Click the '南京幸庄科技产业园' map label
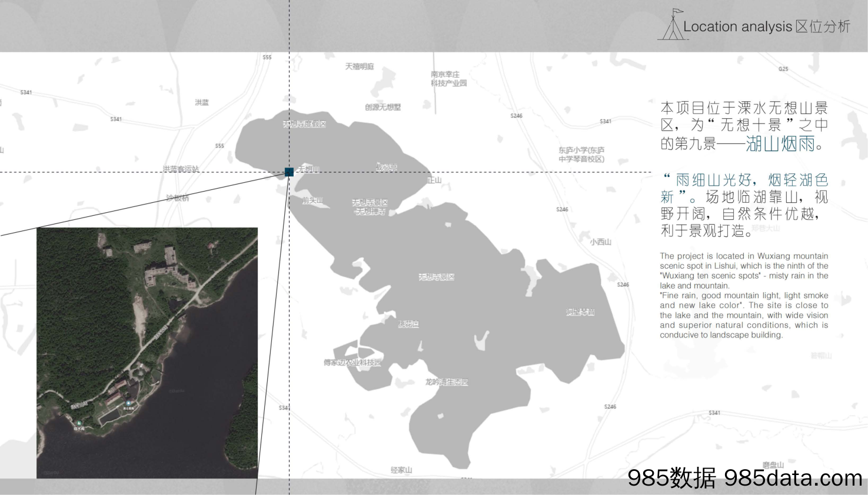Screen dimensions: 868x495 coord(448,79)
